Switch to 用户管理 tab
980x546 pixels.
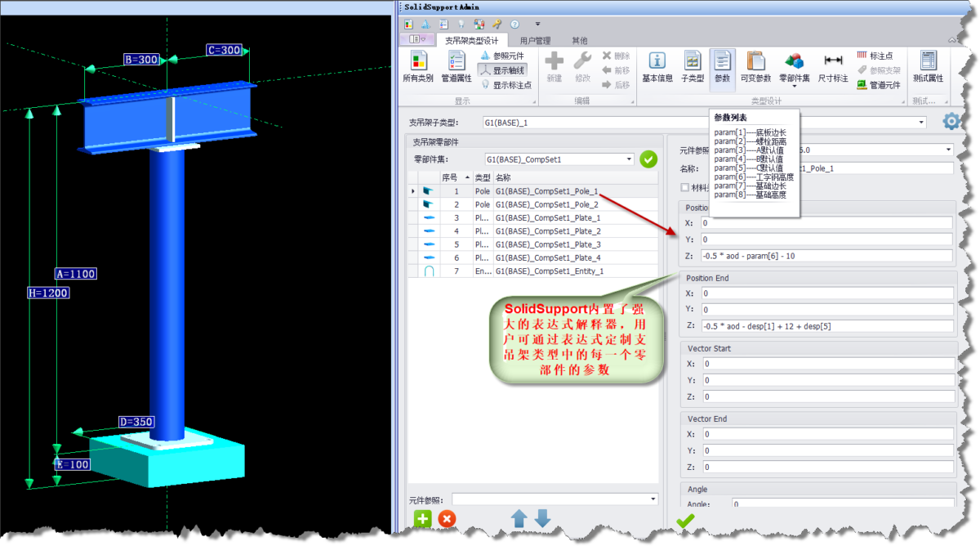(x=536, y=40)
